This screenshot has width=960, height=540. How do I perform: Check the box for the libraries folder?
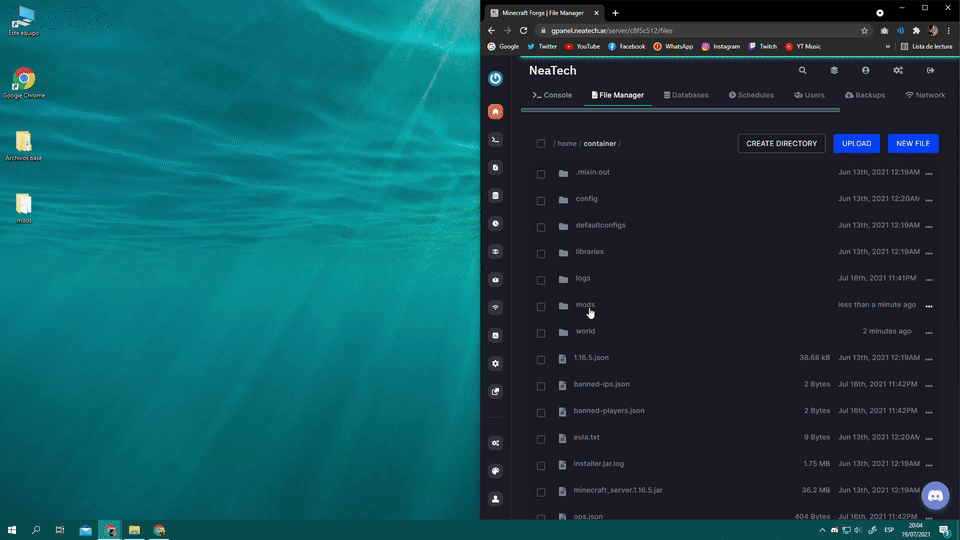point(541,253)
